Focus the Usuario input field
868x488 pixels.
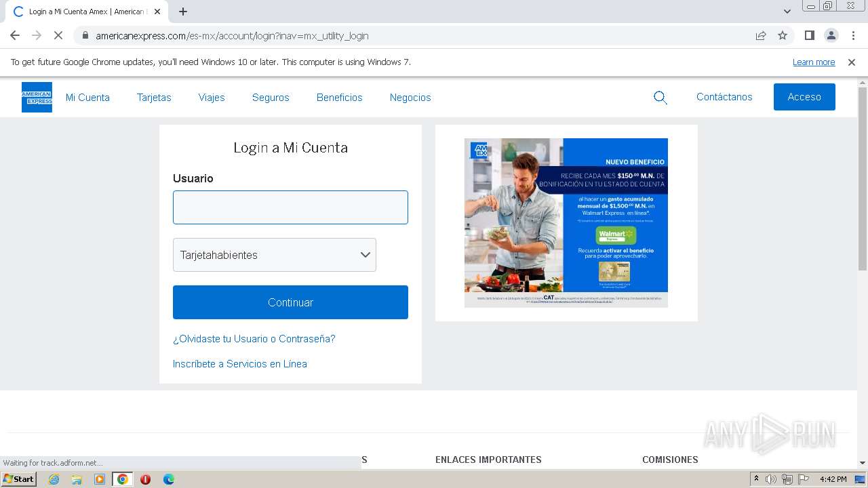point(290,207)
